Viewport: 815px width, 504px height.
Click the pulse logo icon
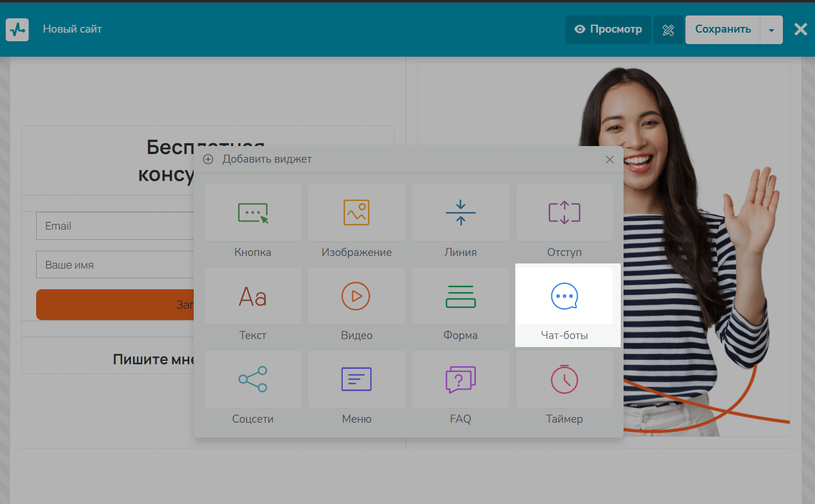click(x=17, y=29)
